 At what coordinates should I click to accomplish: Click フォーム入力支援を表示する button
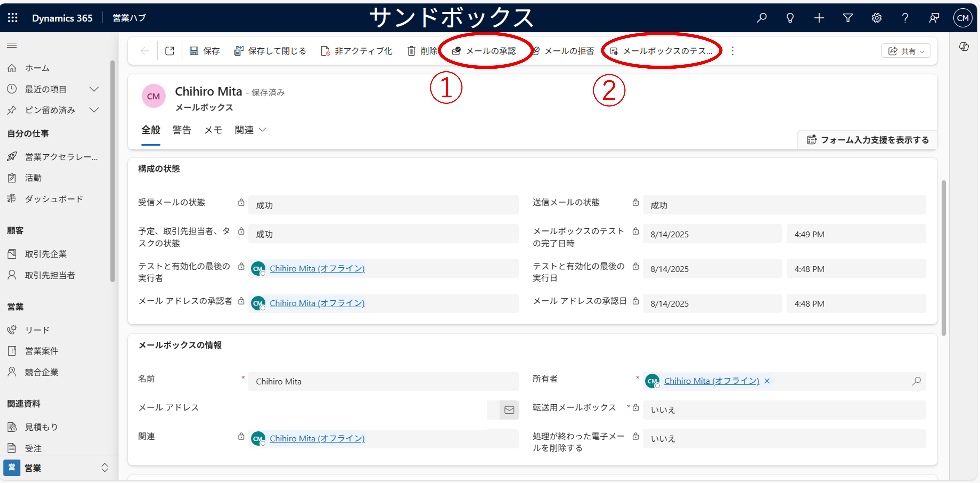(x=867, y=140)
